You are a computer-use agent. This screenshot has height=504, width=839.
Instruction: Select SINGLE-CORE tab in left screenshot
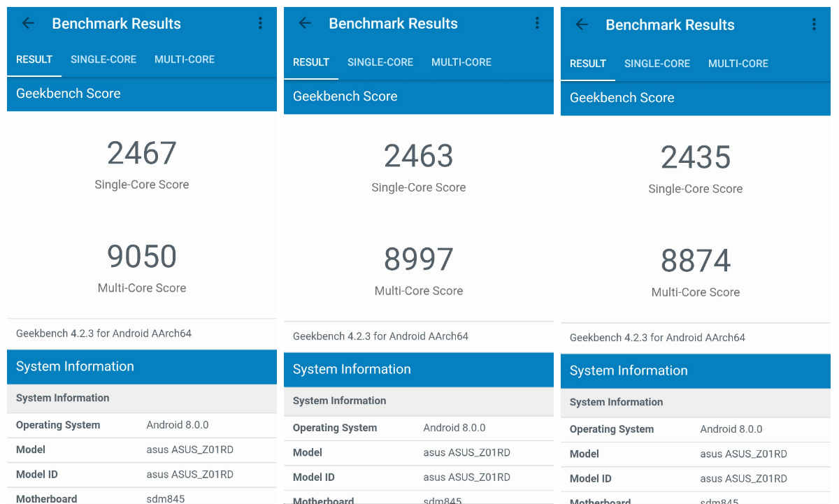coord(103,59)
